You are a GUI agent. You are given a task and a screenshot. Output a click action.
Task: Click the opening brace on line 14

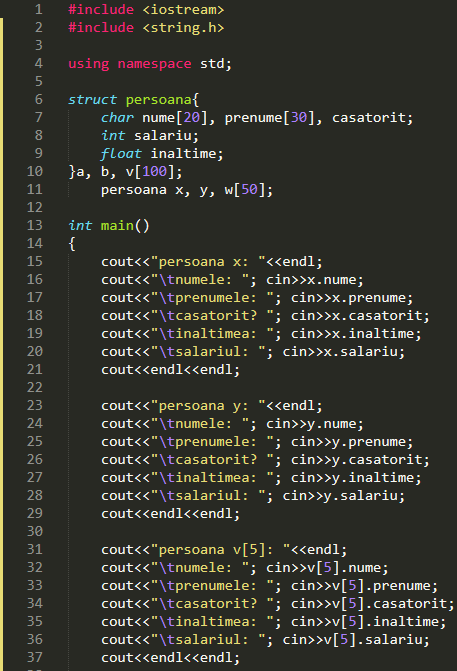coord(72,243)
